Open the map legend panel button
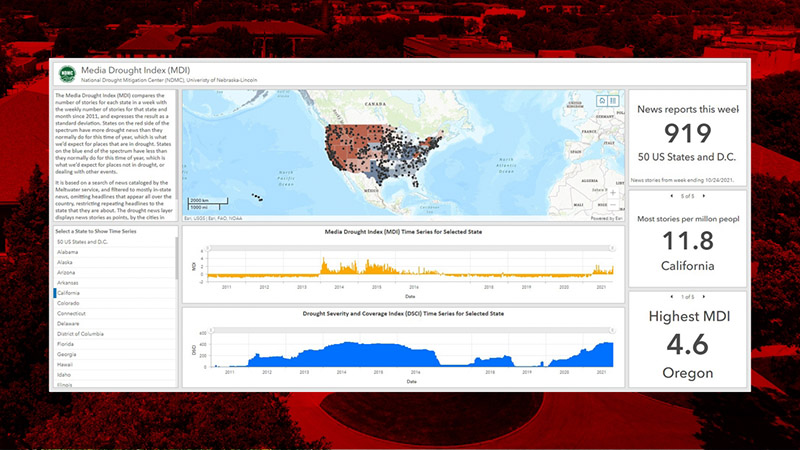Image resolution: width=800 pixels, height=450 pixels. 614,101
